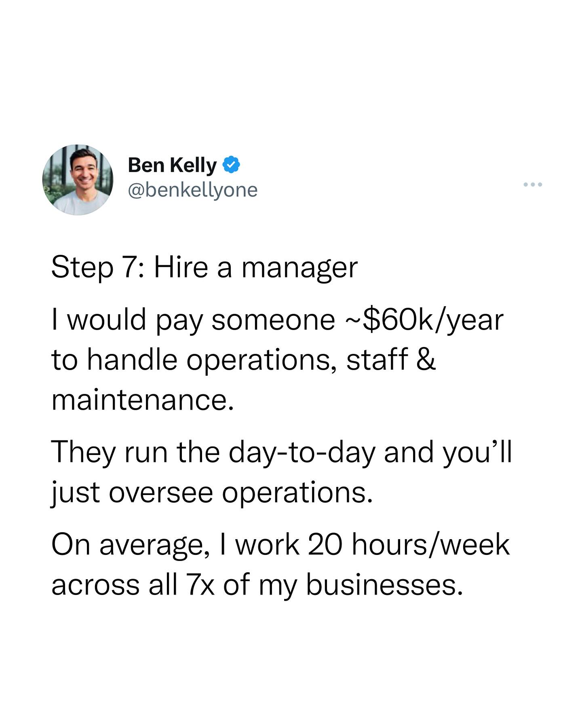Click the '20 hours/week' text
Image resolution: width=582 pixels, height=728 pixels.
pos(409,544)
